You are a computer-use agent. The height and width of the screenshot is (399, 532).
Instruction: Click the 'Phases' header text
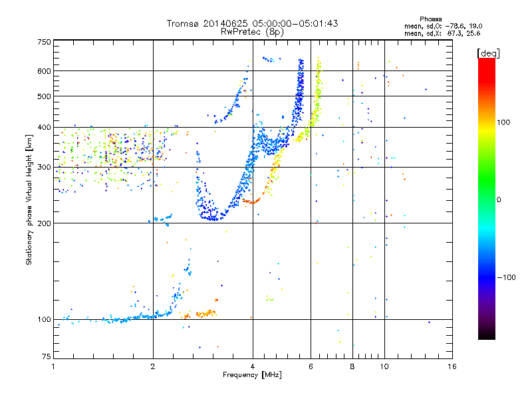(x=430, y=19)
